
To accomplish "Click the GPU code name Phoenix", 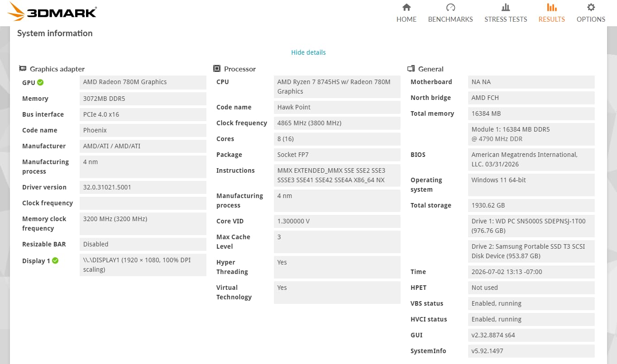I will (x=143, y=130).
